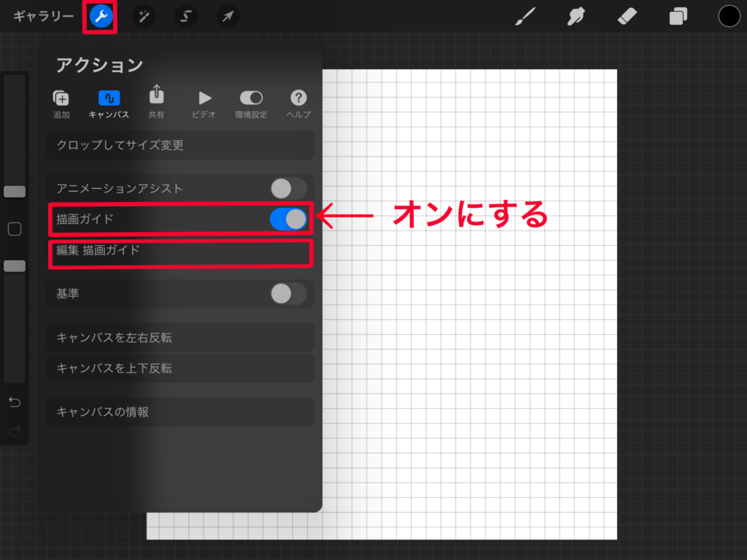747x560 pixels.
Task: Open the Actions wrench menu
Action: pos(101,17)
